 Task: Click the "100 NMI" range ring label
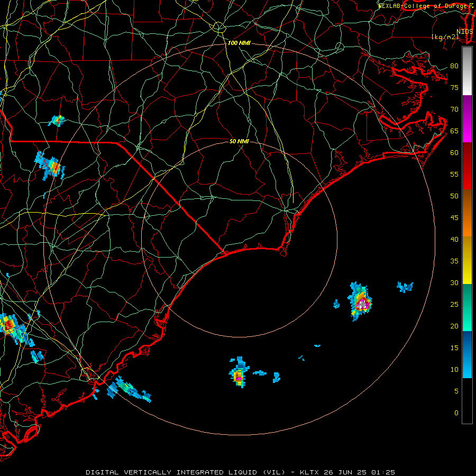[239, 43]
